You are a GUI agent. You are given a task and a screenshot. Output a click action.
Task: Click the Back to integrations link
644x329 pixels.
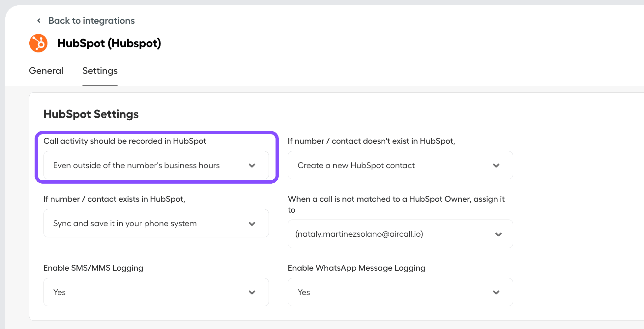coord(91,20)
